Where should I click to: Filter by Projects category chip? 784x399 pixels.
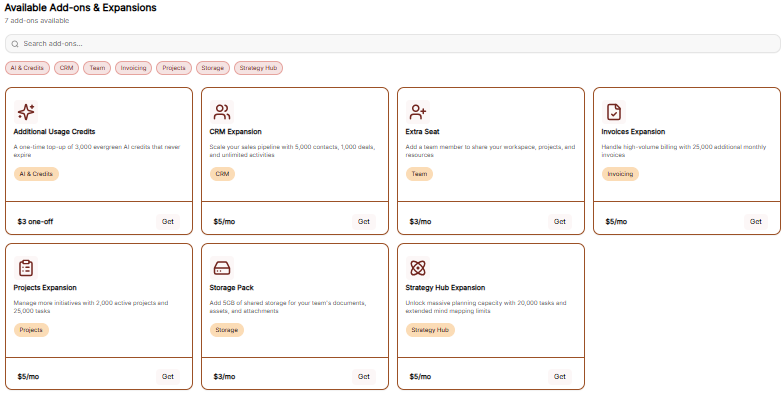(174, 68)
